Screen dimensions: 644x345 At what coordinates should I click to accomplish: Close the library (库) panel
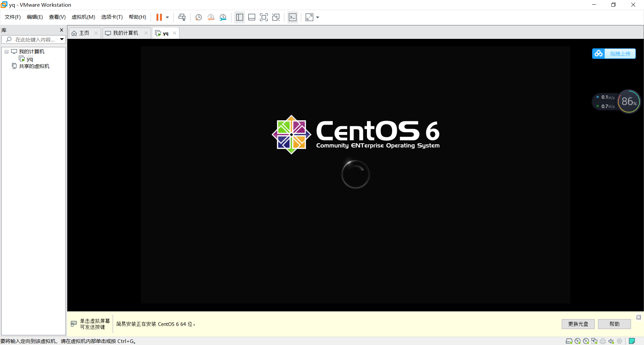tap(61, 30)
